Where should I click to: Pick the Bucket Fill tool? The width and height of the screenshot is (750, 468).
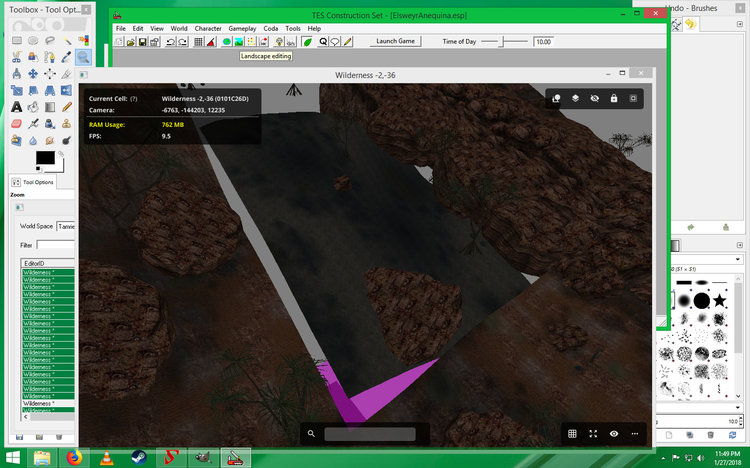point(33,107)
